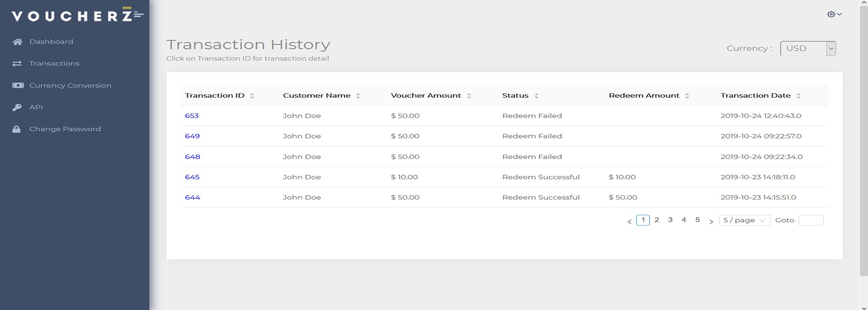Open the Currency USD dropdown
The height and width of the screenshot is (310, 868).
pos(808,48)
